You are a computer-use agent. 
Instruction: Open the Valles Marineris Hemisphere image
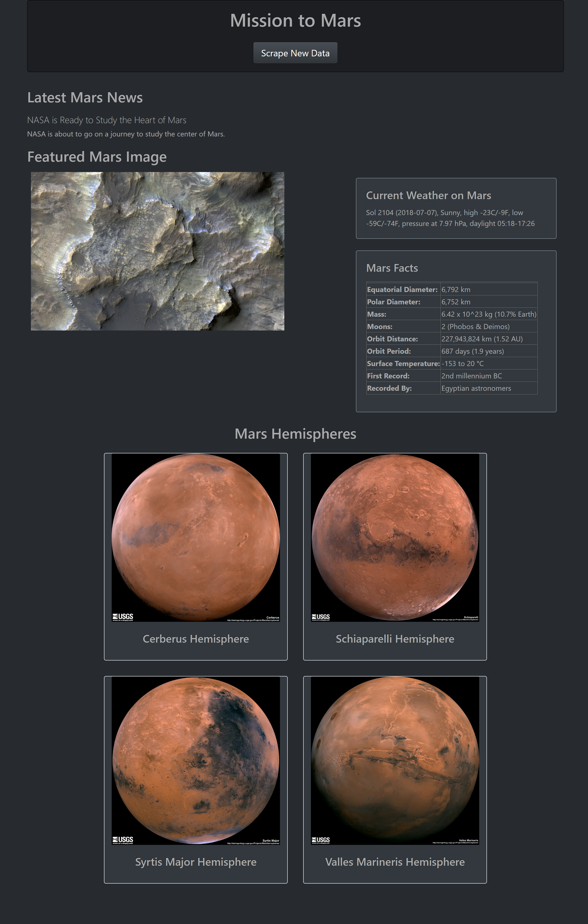(395, 760)
